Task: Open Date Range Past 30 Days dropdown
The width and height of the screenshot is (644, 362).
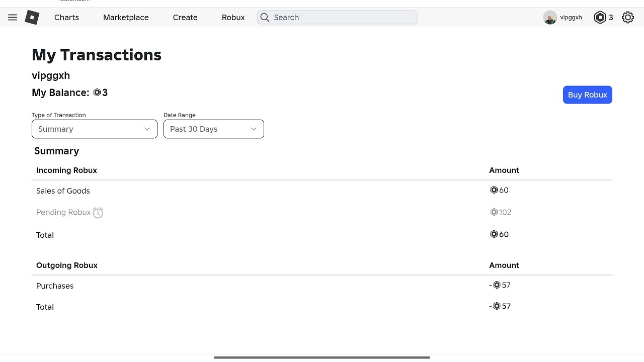Action: coord(214,129)
